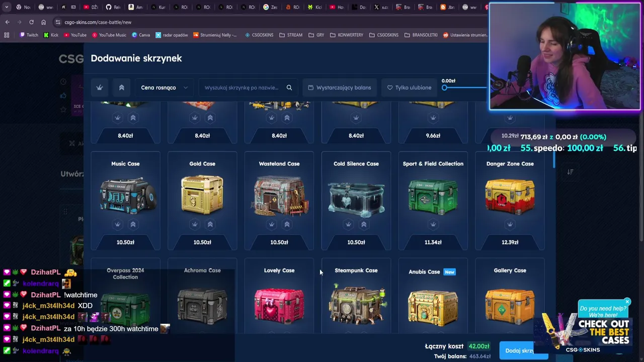This screenshot has width=644, height=362.
Task: Open the radar opadów bookmark
Action: click(172, 35)
